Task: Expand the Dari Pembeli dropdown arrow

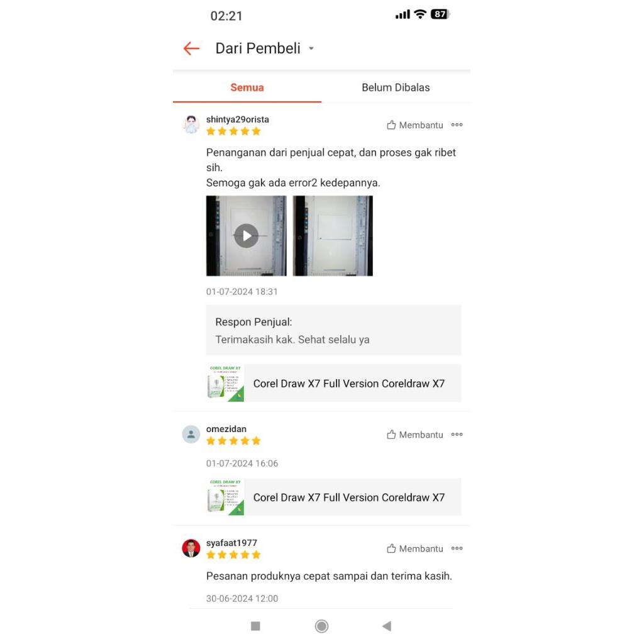Action: coord(311,48)
